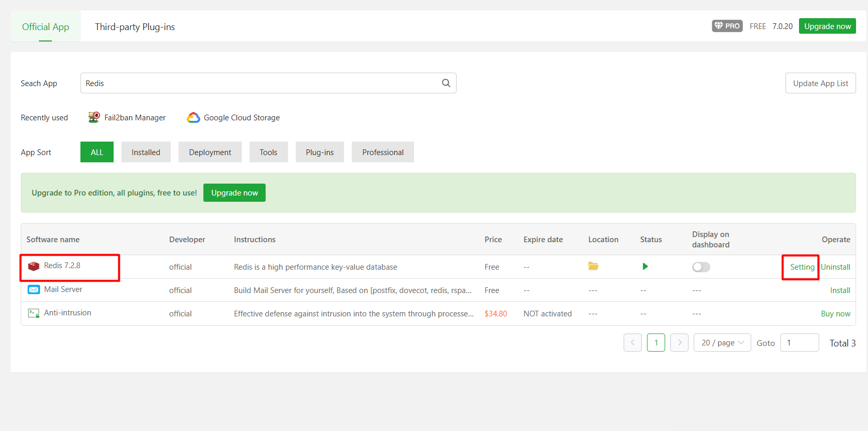Click the Software name column header

click(53, 239)
